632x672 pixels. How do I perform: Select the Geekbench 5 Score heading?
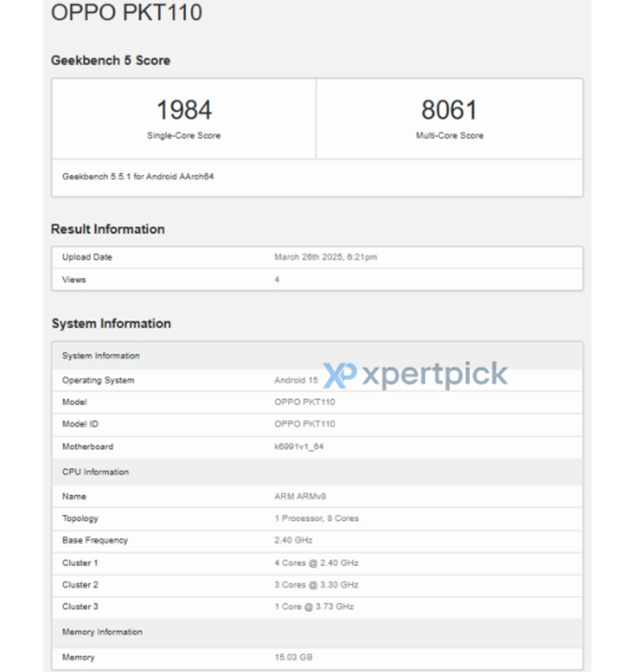click(111, 61)
